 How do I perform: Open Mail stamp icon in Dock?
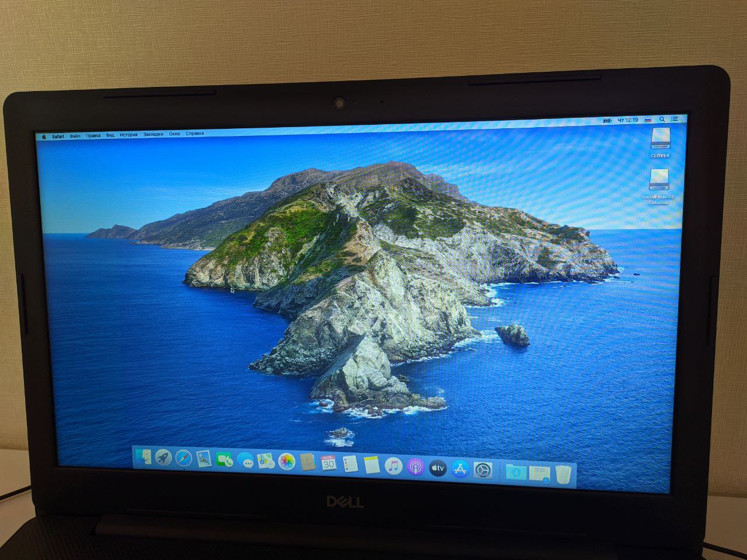click(204, 459)
